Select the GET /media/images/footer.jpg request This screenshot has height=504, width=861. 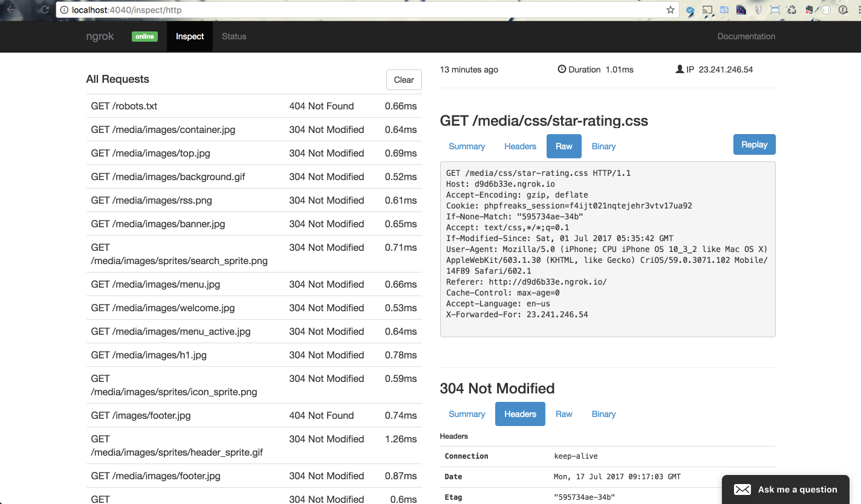click(254, 476)
